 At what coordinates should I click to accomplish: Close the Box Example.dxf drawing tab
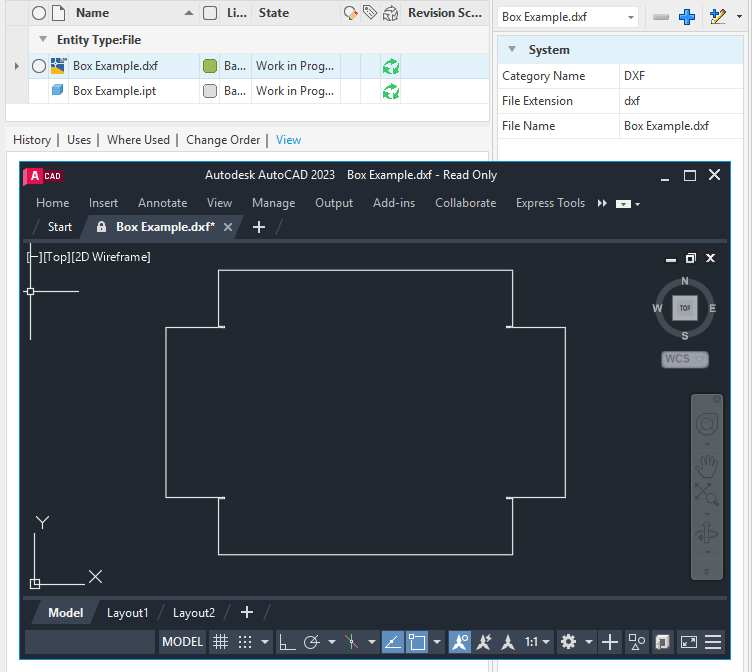(x=228, y=227)
